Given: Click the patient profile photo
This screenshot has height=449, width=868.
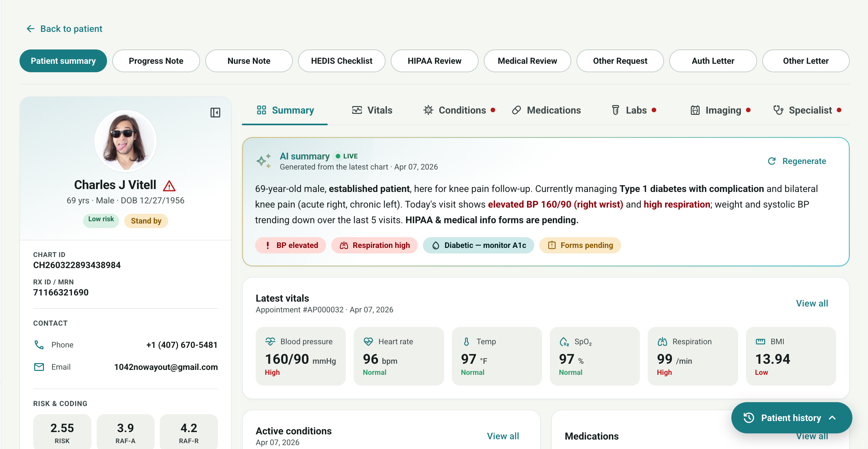Looking at the screenshot, I should tap(126, 141).
